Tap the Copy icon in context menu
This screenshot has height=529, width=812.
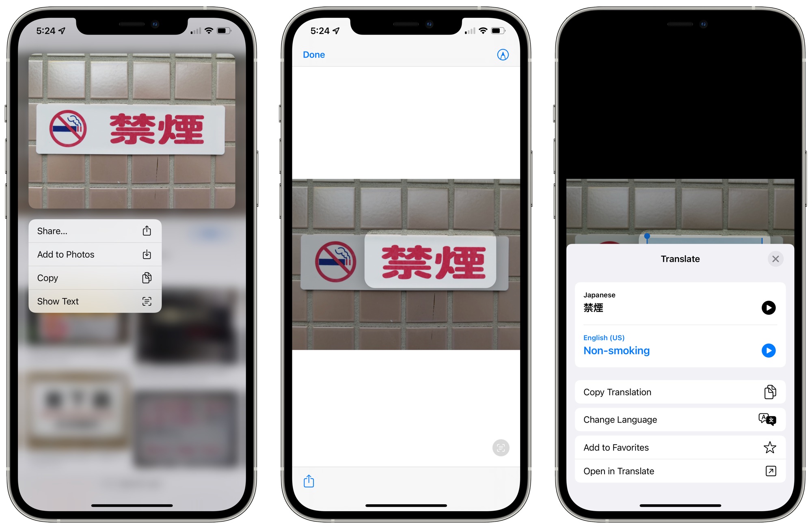pyautogui.click(x=146, y=277)
